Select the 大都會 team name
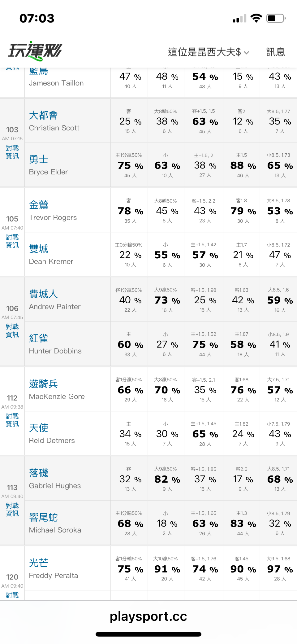The image size is (297, 644). click(x=43, y=115)
